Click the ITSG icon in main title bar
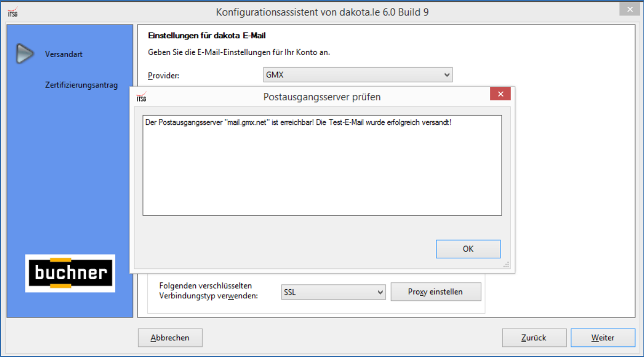Image resolution: width=644 pixels, height=357 pixels. pyautogui.click(x=13, y=12)
